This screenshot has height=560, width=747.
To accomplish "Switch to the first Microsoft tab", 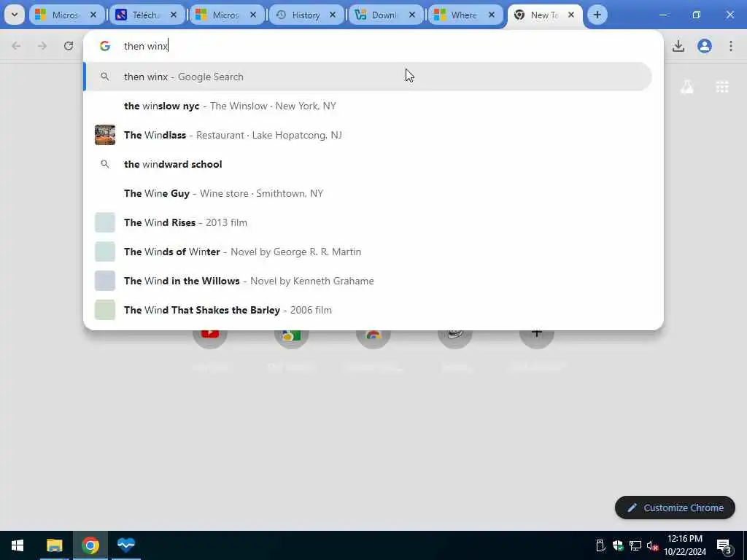I will (66, 15).
